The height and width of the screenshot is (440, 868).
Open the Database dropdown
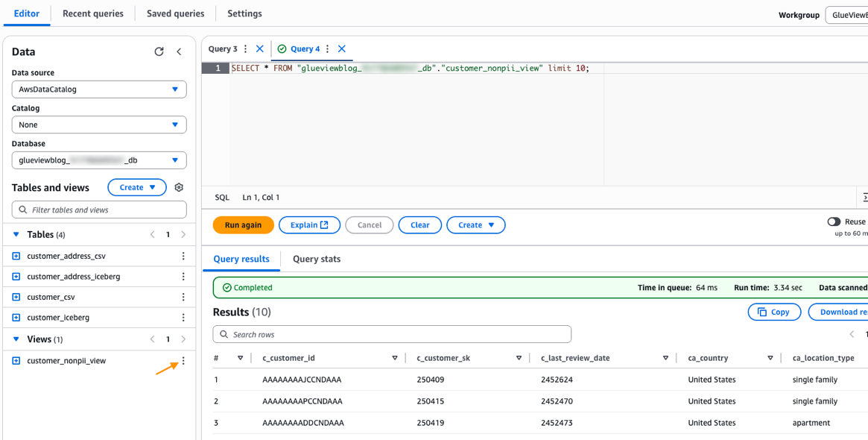click(x=99, y=160)
